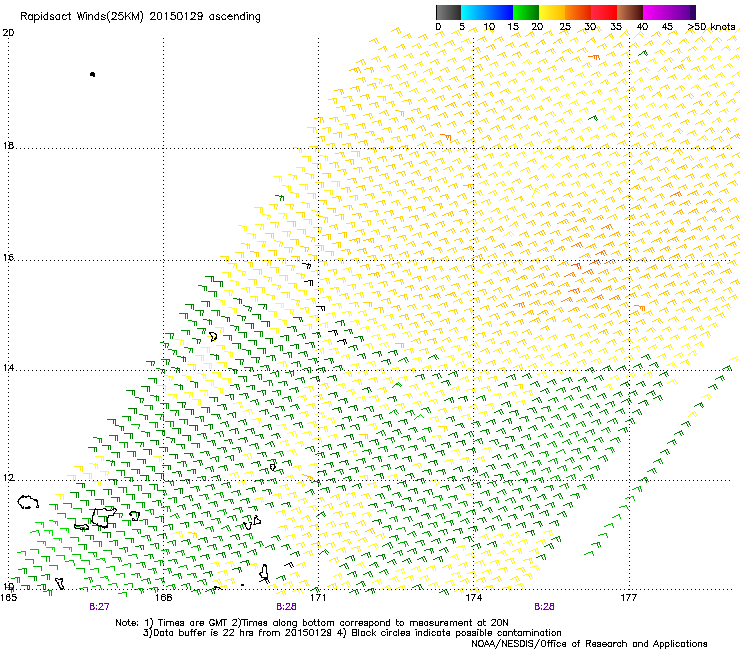The height and width of the screenshot is (650, 740).
Task: Click the longitude label '177'
Action: [x=629, y=598]
